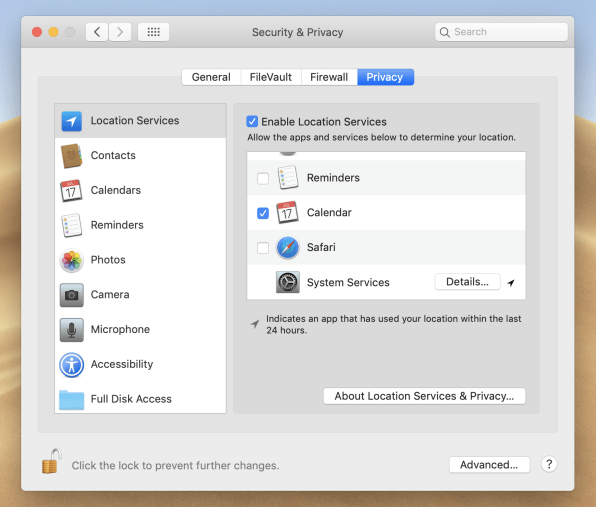Go back with the left chevron button
The height and width of the screenshot is (507, 596).
click(x=97, y=32)
